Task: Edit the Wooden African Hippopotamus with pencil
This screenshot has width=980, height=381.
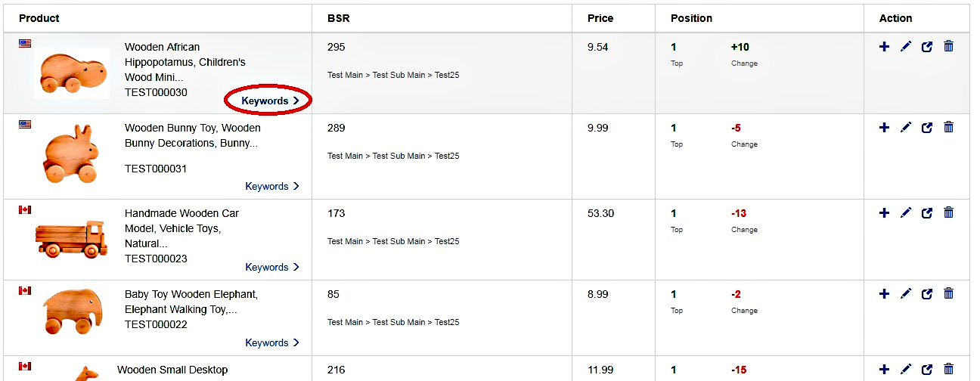Action: coord(906,47)
